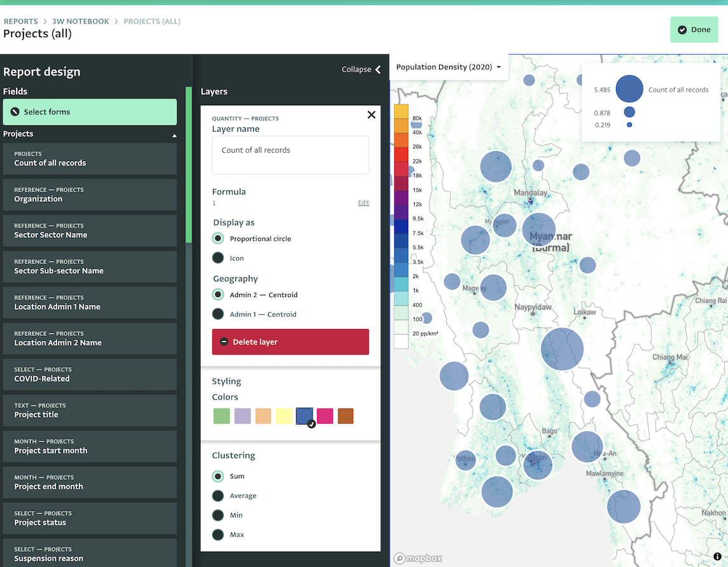Viewport: 728px width, 567px height.
Task: Click Delete layer button
Action: 291,342
